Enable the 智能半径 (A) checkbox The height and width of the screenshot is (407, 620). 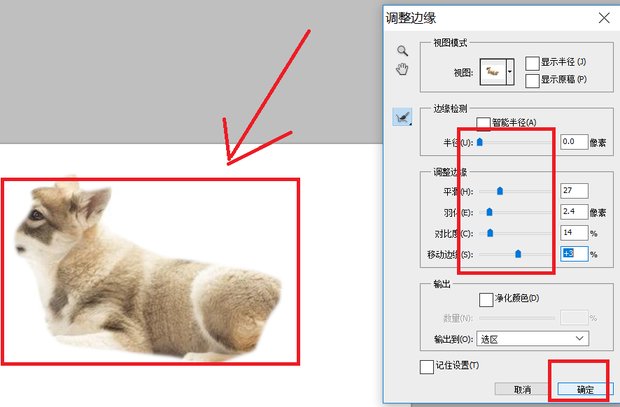(484, 123)
